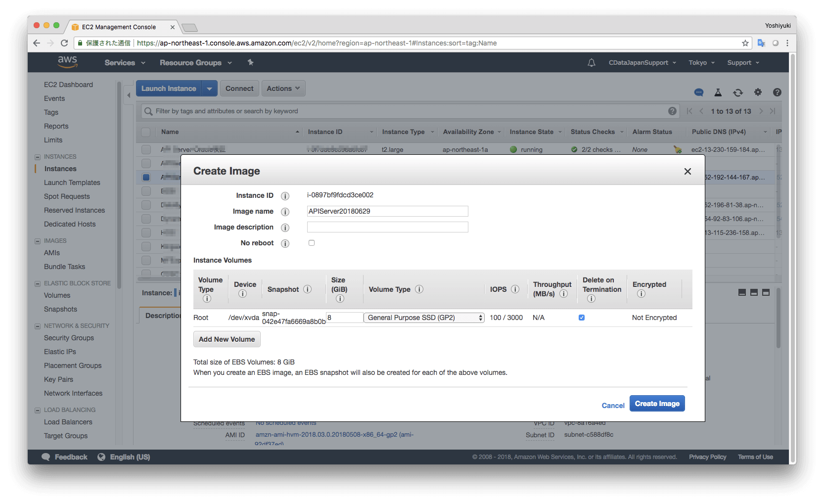This screenshot has width=824, height=504.
Task: Click the Encrypted column info icon
Action: [641, 294]
